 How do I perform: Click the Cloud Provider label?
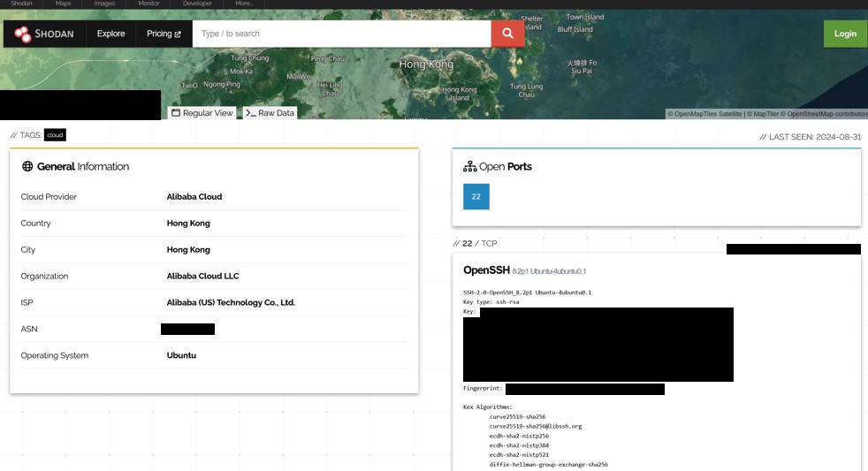tap(49, 196)
